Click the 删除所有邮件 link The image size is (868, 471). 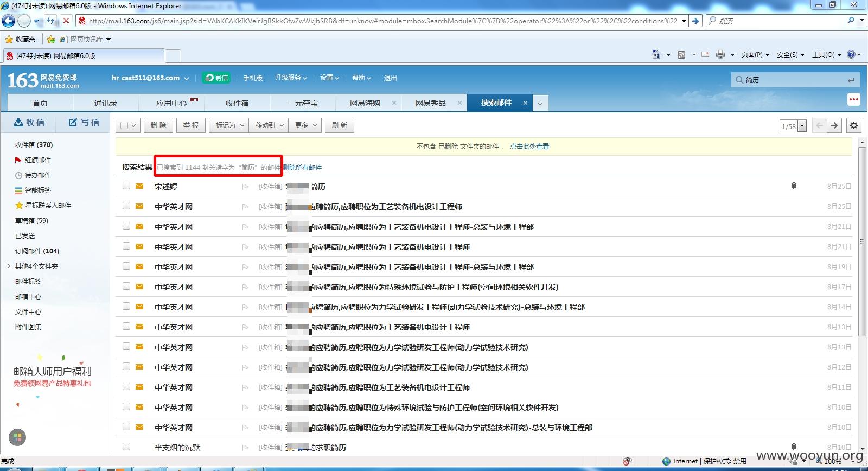coord(303,168)
